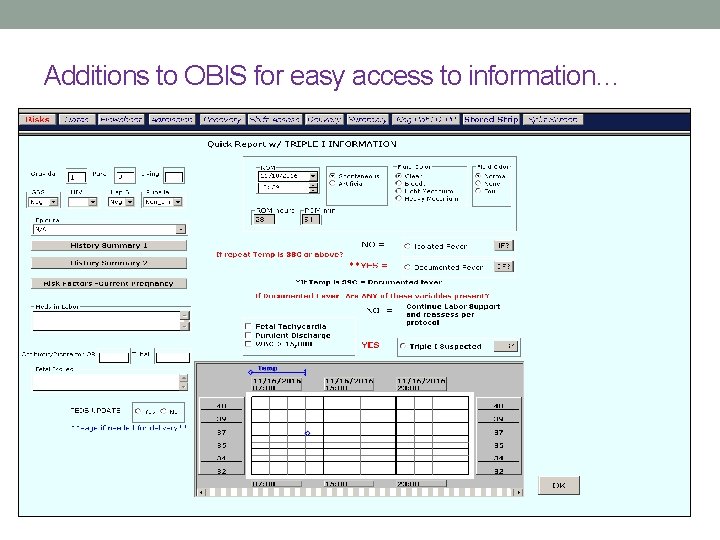720x540 pixels.
Task: Select Clear fluid color option
Action: (399, 176)
